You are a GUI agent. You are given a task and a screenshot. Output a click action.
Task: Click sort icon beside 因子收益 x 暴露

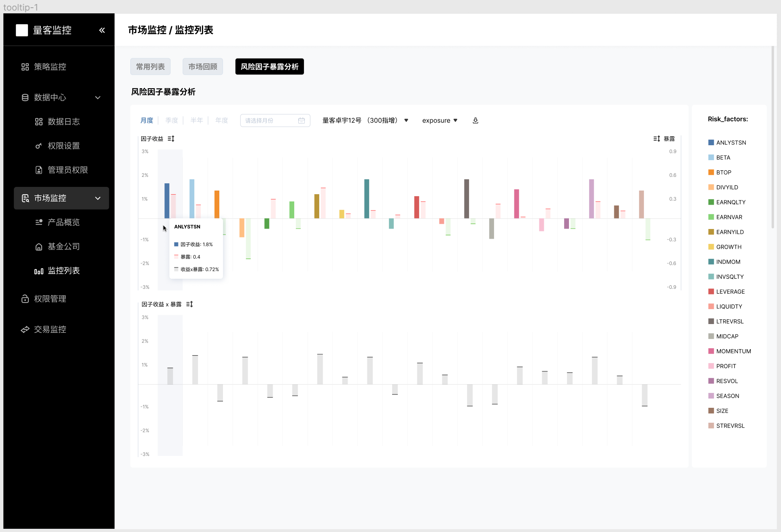(x=189, y=304)
